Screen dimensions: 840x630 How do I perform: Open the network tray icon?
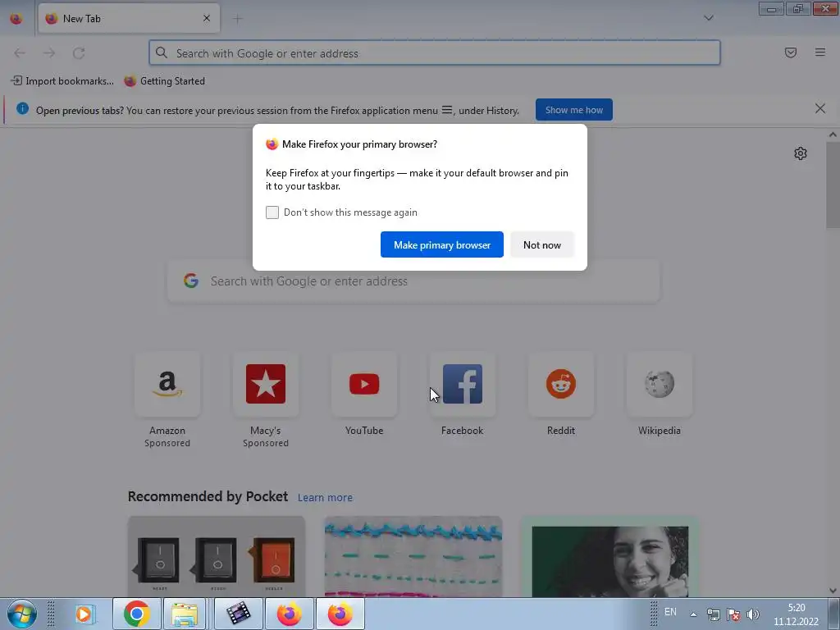tap(713, 614)
